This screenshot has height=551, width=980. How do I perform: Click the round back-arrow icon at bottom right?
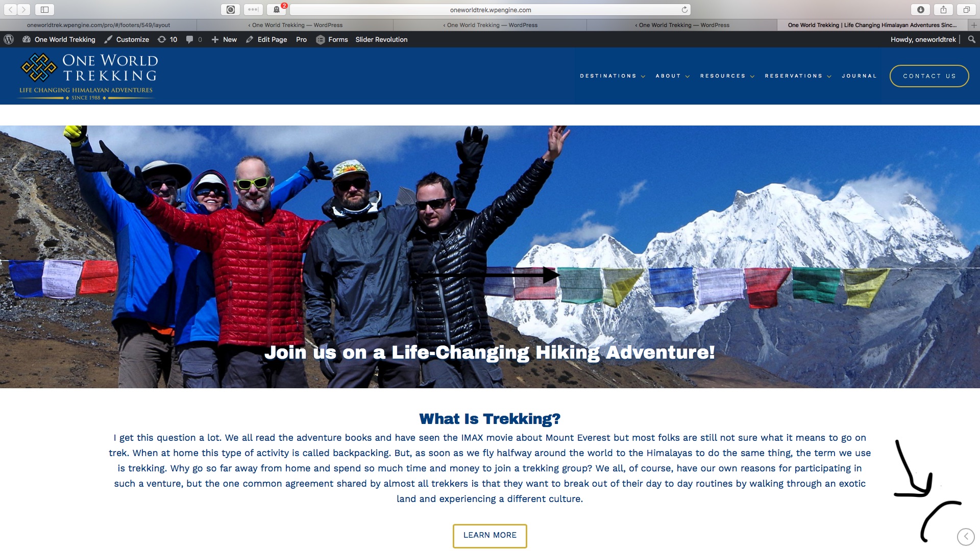tap(966, 536)
